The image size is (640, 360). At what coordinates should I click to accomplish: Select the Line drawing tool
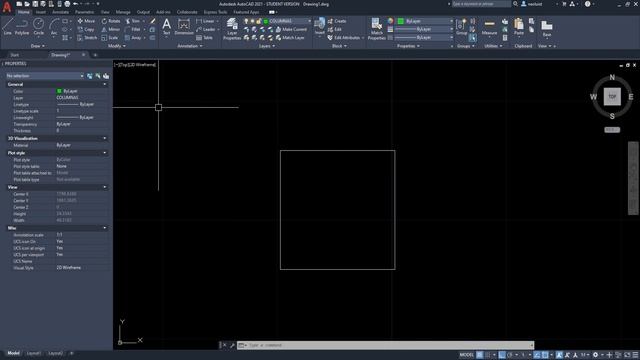point(7,26)
